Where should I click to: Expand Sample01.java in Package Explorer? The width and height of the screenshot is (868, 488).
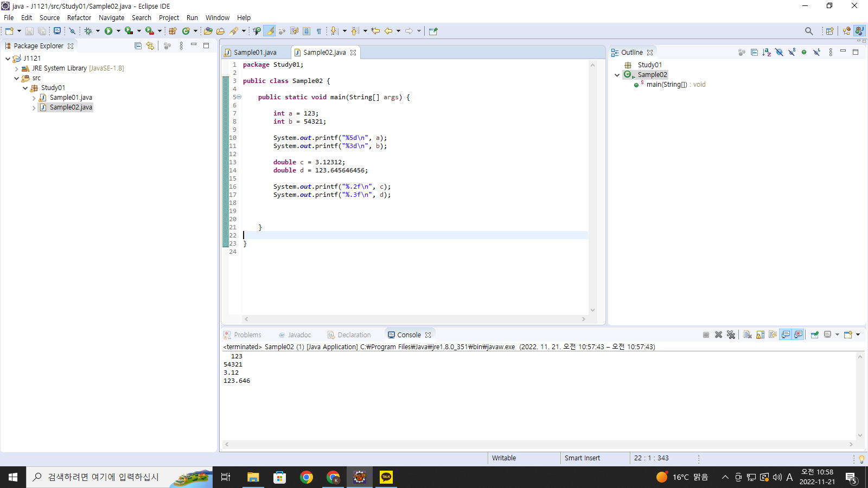pos(34,98)
